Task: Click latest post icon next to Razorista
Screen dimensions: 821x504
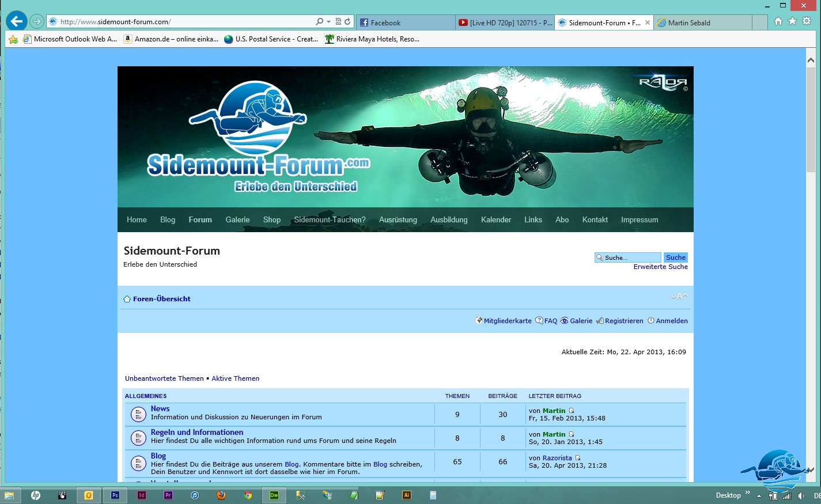Action: pos(578,458)
